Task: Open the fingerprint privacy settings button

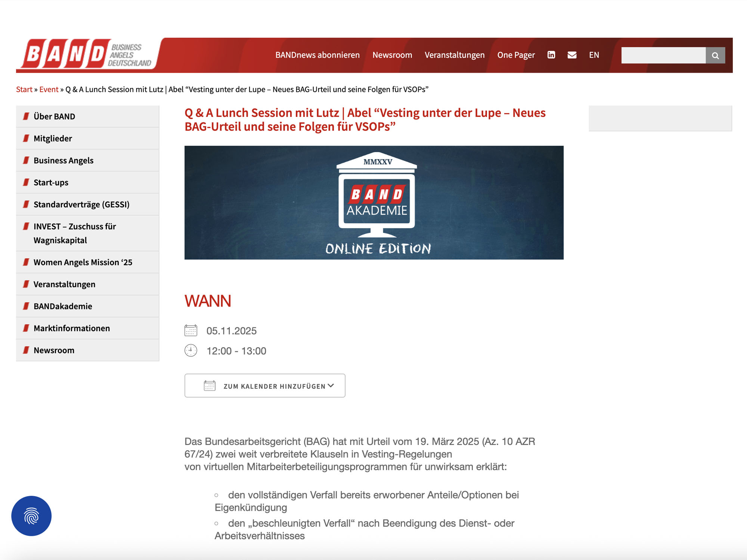Action: 31,516
